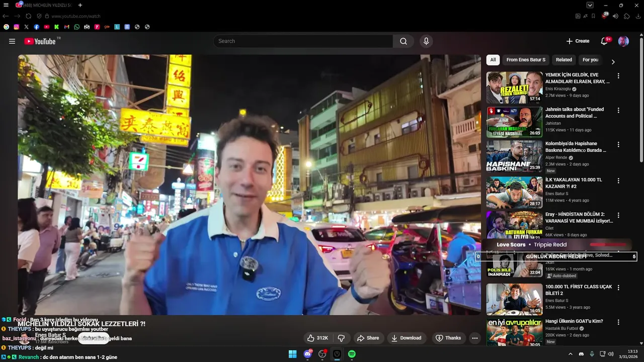Viewport: 644px width, 362px height.
Task: Open browser downloads icon
Action: point(638,16)
